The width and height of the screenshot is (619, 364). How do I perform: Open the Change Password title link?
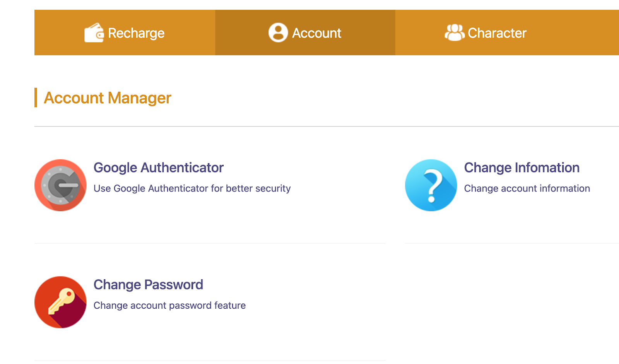pos(148,285)
